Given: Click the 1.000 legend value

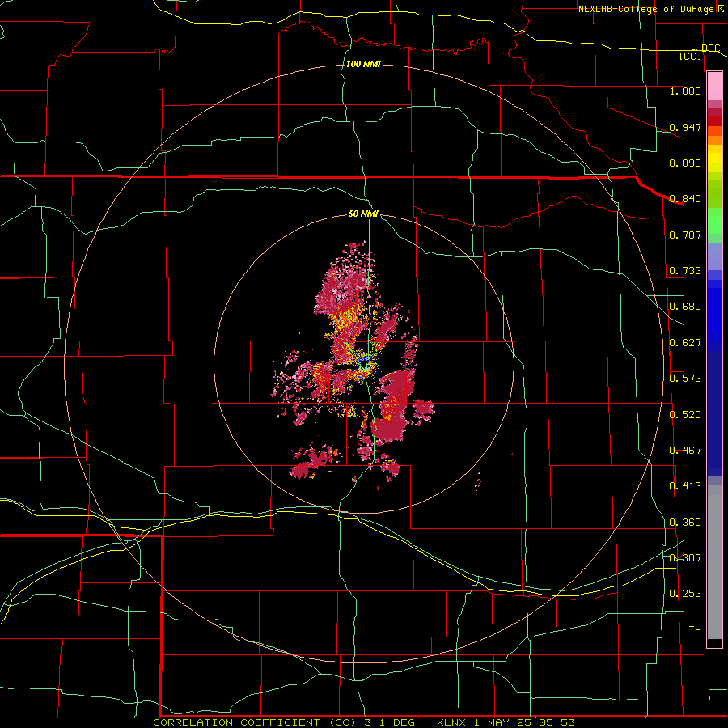Looking at the screenshot, I should [x=685, y=91].
